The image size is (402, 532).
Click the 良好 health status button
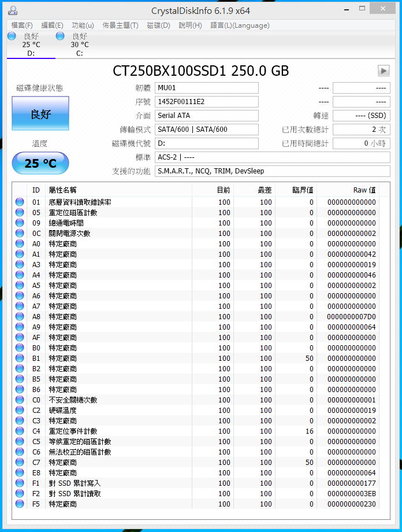coord(40,114)
